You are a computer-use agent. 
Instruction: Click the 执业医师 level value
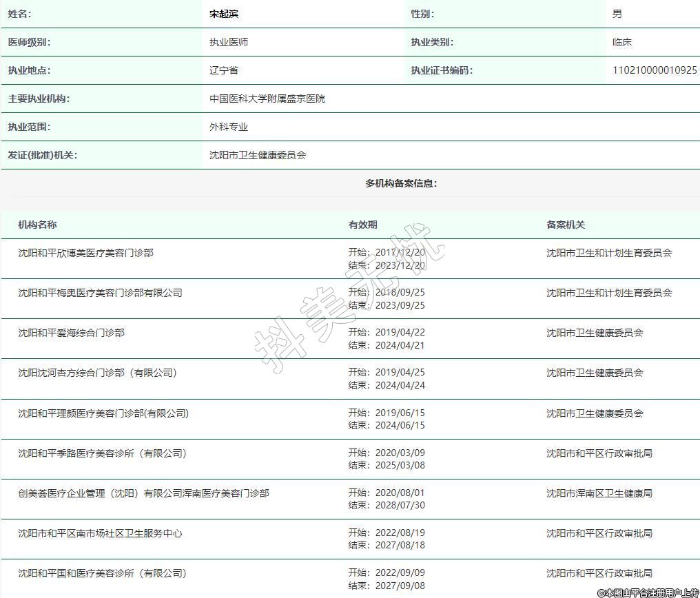click(x=229, y=42)
